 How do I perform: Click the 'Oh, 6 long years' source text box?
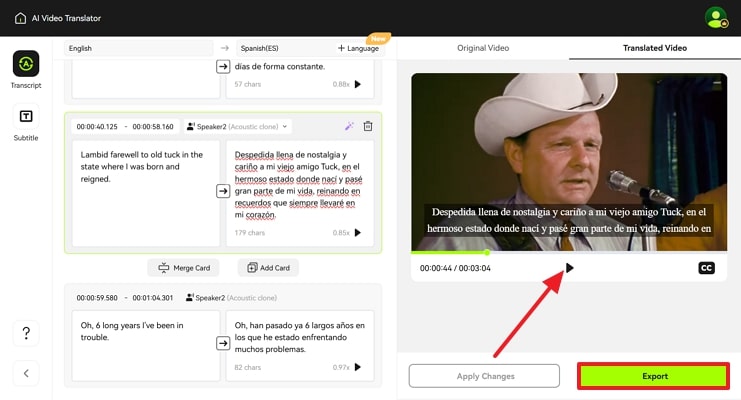pos(146,346)
